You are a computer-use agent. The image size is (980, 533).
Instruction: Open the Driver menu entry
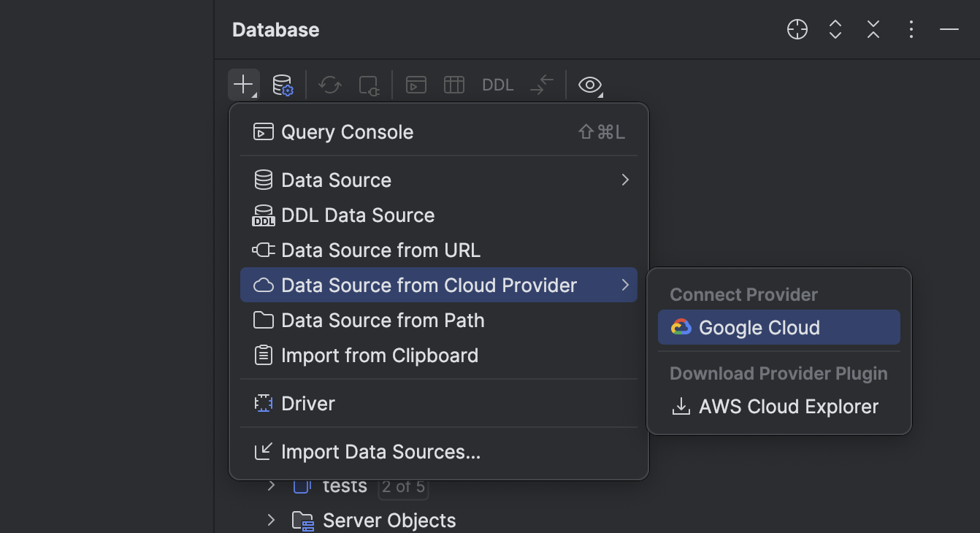coord(307,403)
